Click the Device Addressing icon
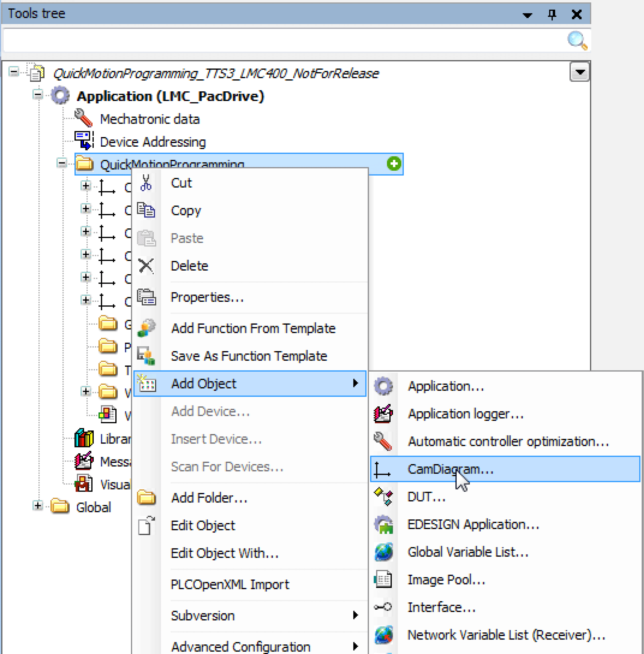Image resolution: width=644 pixels, height=654 pixels. tap(84, 140)
